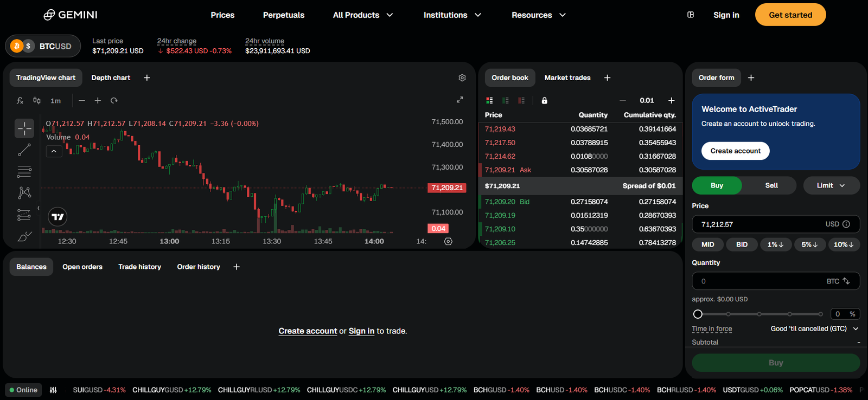The image size is (868, 400).
Task: Switch to the Trade history tab
Action: click(140, 267)
